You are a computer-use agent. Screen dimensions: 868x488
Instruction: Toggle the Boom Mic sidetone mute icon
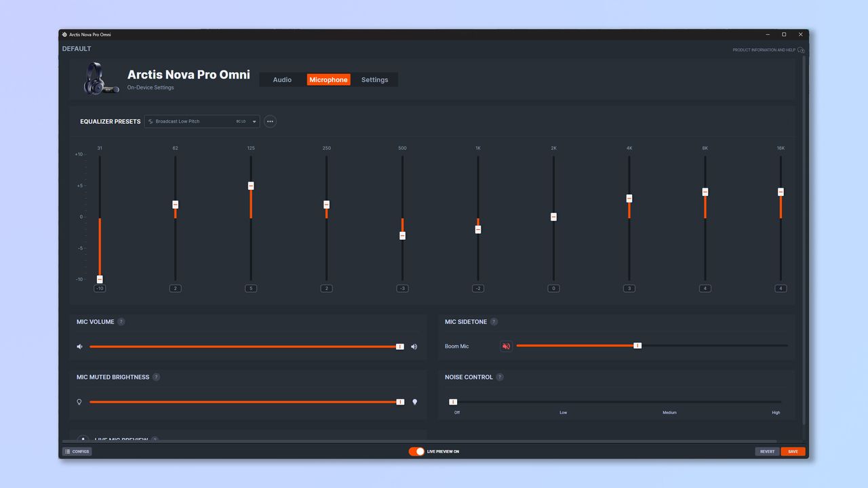(x=506, y=346)
